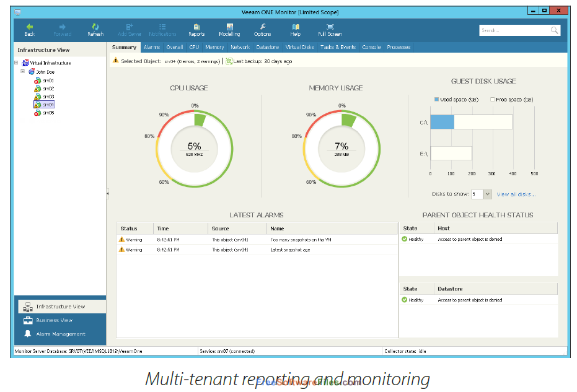Screen dimensions: 577x392
Task: Click the C:\ used space bar
Action: (x=443, y=122)
